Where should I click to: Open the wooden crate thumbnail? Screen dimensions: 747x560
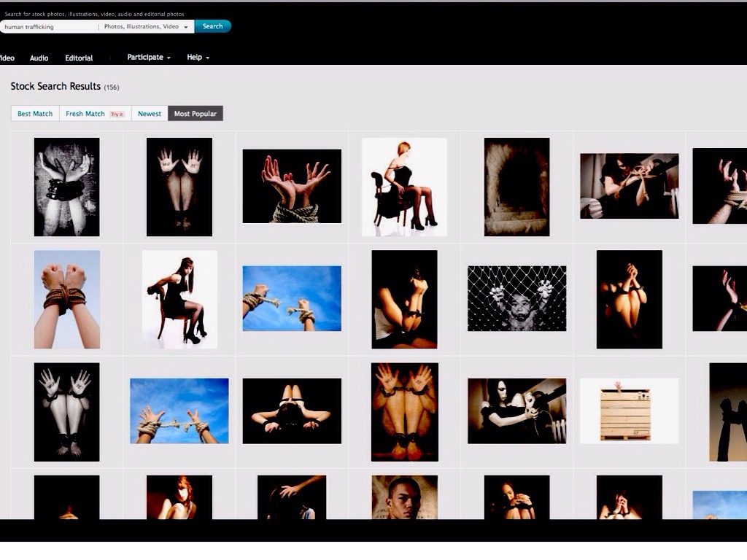(x=629, y=411)
